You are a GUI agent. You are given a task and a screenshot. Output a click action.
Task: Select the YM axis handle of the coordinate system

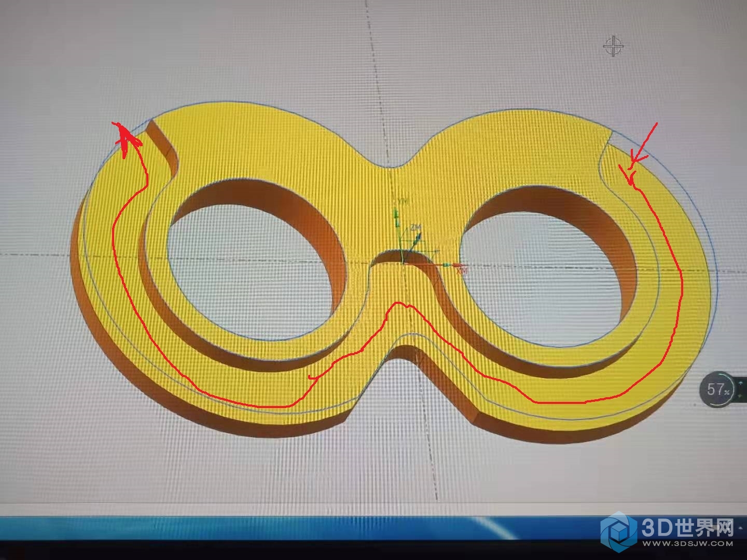[x=396, y=213]
